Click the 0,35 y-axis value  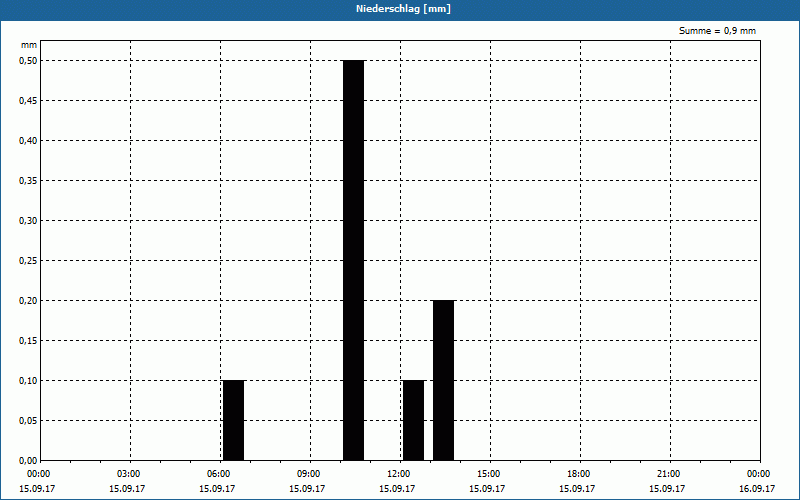coord(28,181)
